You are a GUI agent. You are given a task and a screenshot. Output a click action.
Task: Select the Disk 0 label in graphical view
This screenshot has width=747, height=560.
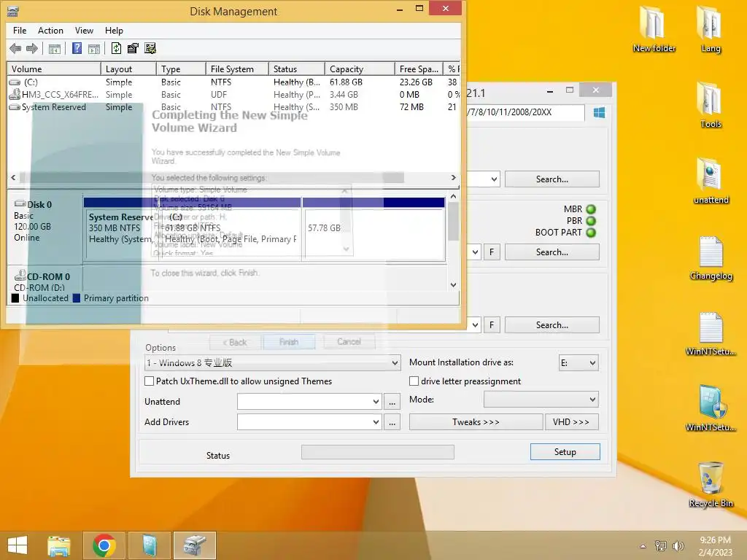(39, 204)
